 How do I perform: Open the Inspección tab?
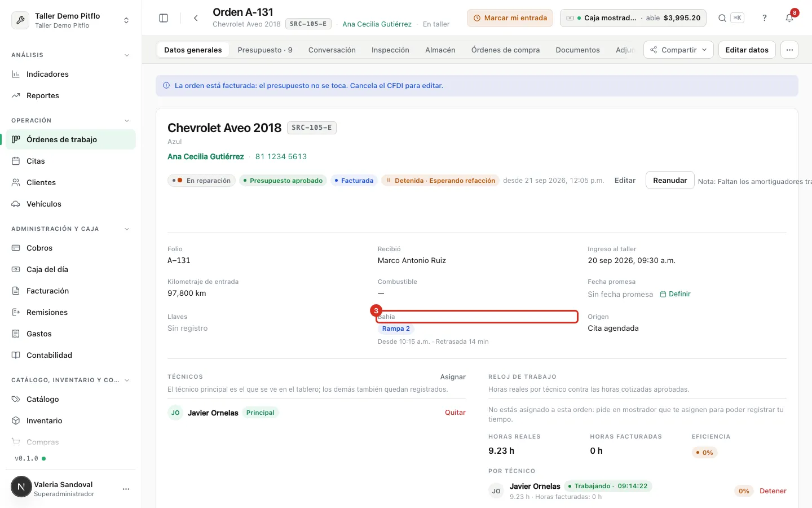[x=390, y=50]
